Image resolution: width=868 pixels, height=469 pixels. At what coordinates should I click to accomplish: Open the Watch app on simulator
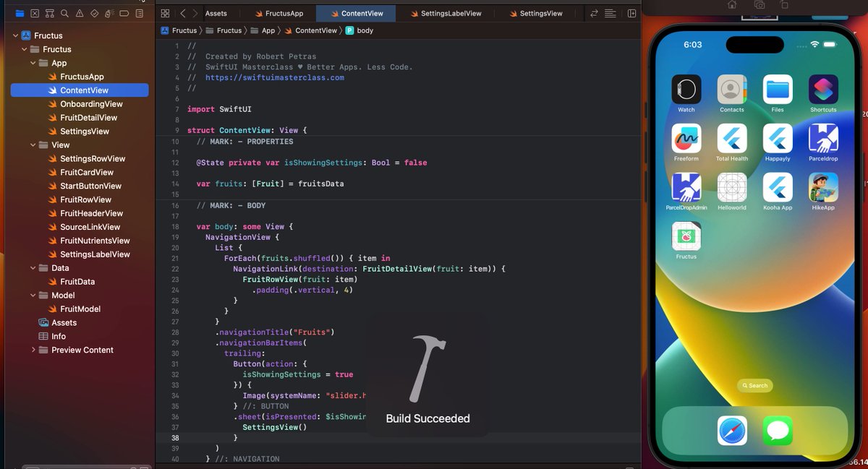pos(686,90)
